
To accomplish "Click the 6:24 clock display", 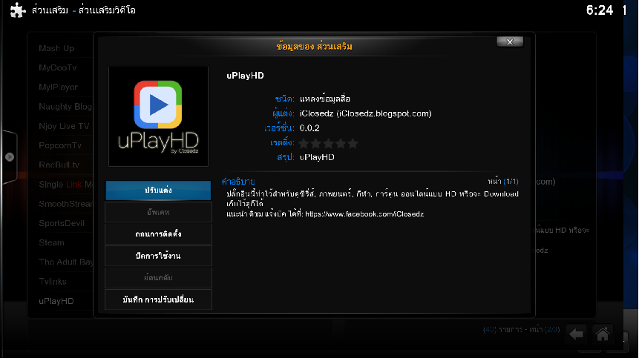I will coord(600,10).
